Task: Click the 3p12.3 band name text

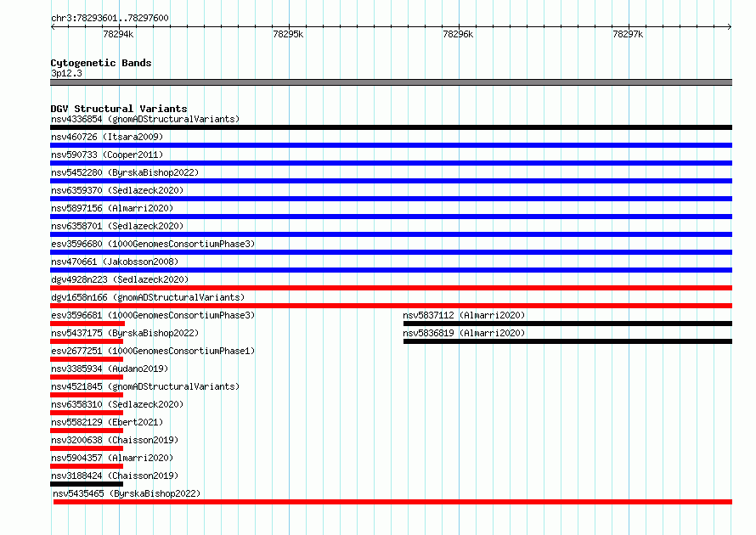Action: click(x=66, y=73)
